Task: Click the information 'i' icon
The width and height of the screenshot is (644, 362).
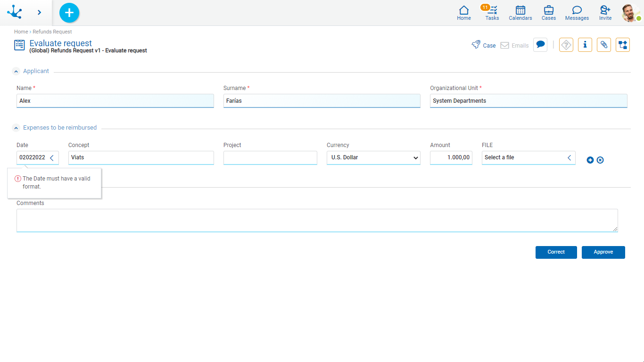Action: (585, 45)
